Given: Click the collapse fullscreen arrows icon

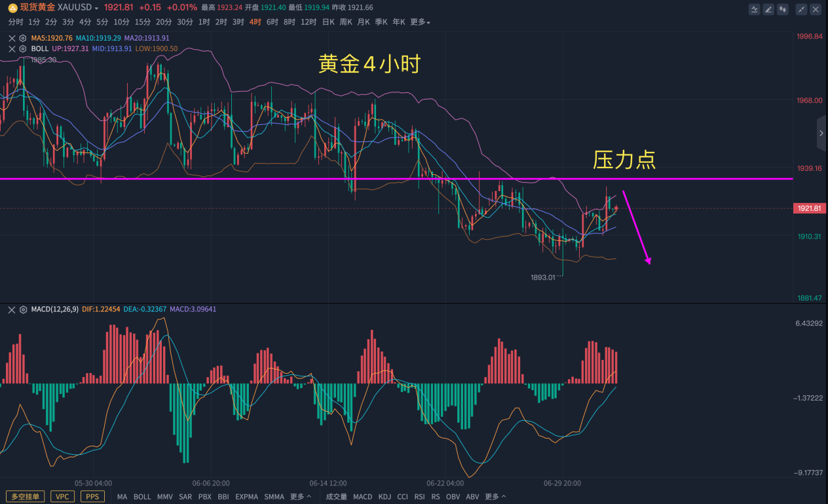Looking at the screenshot, I should (802, 9).
